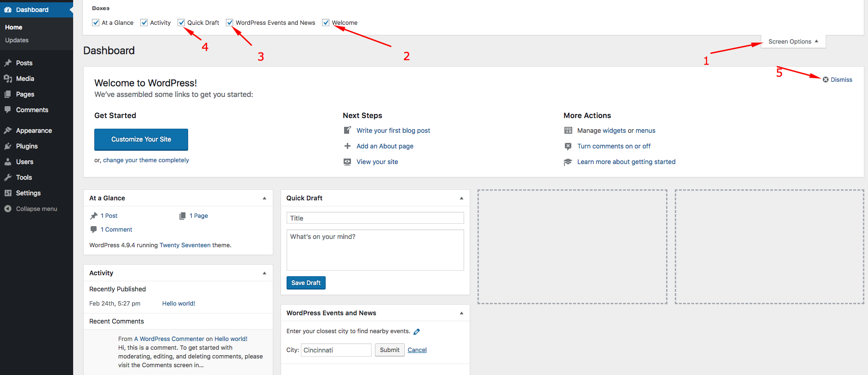Click the Dismiss circle-x icon
This screenshot has height=375, width=868.
click(x=826, y=80)
